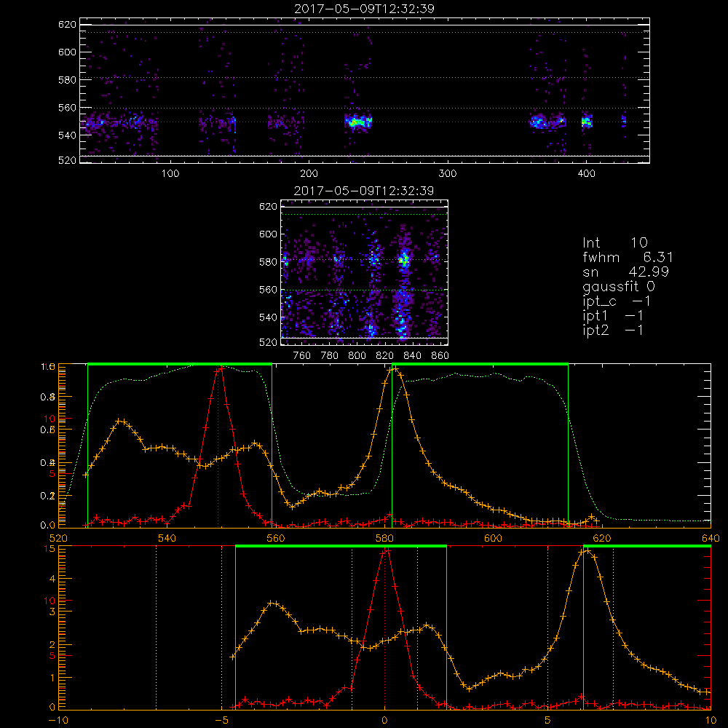The height and width of the screenshot is (728, 728).
Task: Click the x-axis label 300 under wide spectrogram
Action: tap(448, 174)
